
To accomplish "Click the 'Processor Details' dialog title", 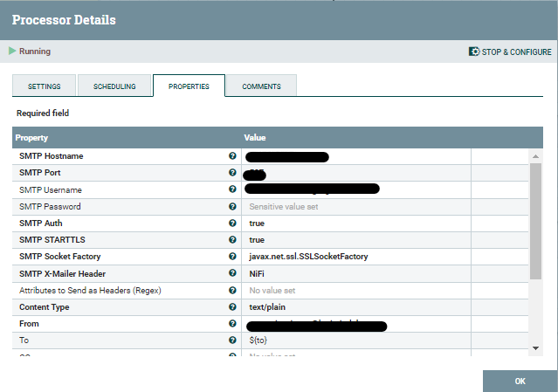I will pos(64,20).
